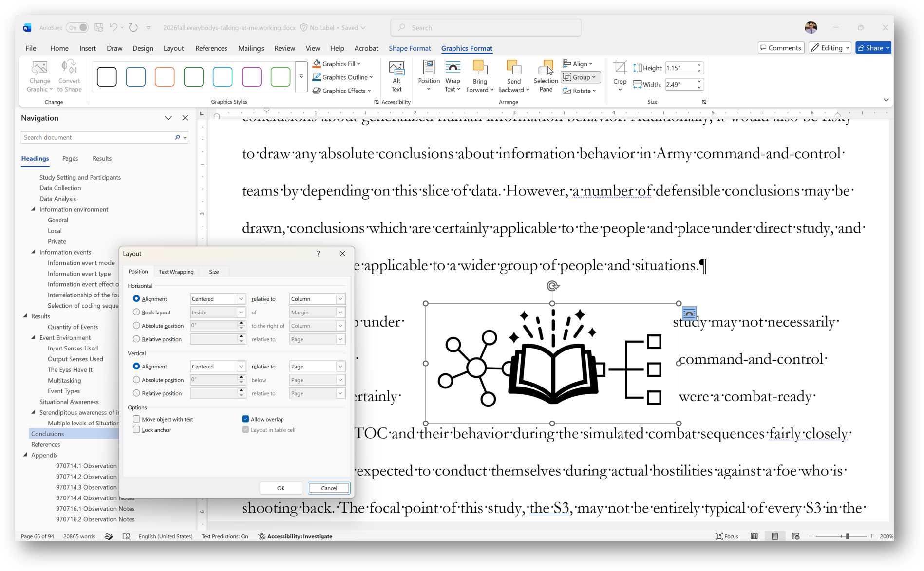Switch to Size tab in Layout dialog

(x=214, y=272)
